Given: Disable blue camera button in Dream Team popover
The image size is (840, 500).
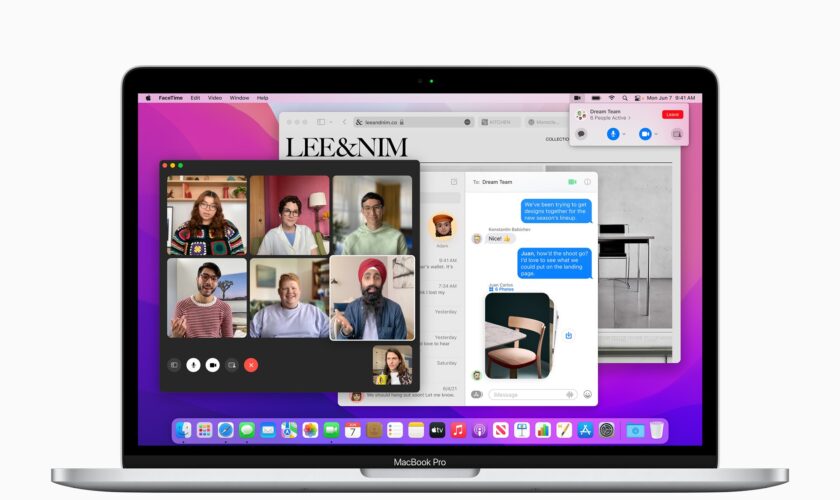Looking at the screenshot, I should tap(645, 134).
